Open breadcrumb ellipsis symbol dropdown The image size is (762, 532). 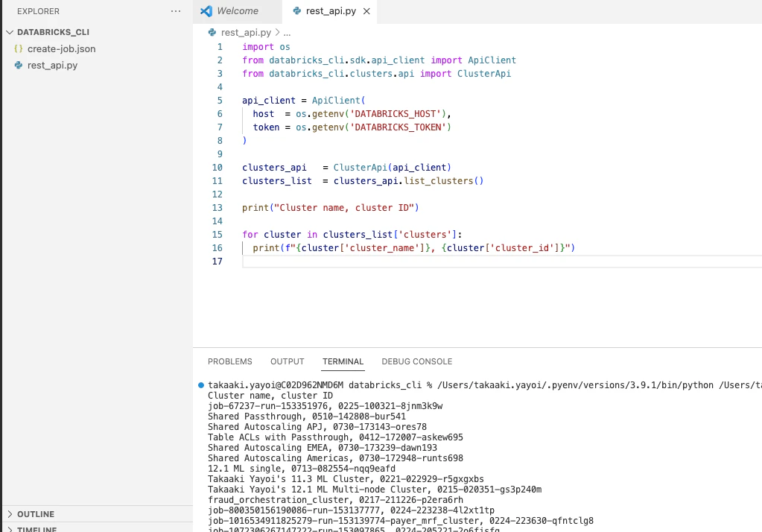coord(288,33)
